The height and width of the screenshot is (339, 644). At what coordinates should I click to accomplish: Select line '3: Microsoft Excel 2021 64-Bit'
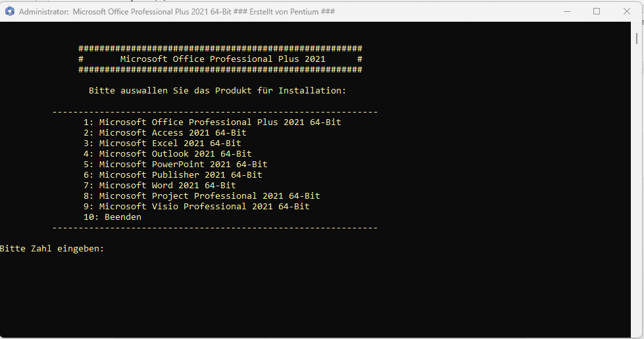coord(162,143)
